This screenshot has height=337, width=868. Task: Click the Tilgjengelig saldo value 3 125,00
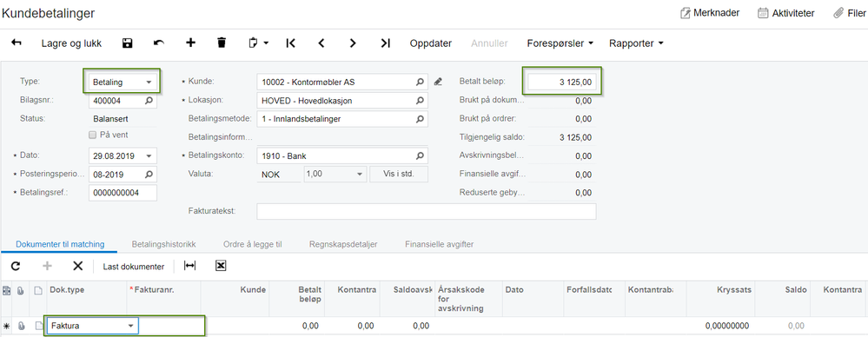(575, 137)
